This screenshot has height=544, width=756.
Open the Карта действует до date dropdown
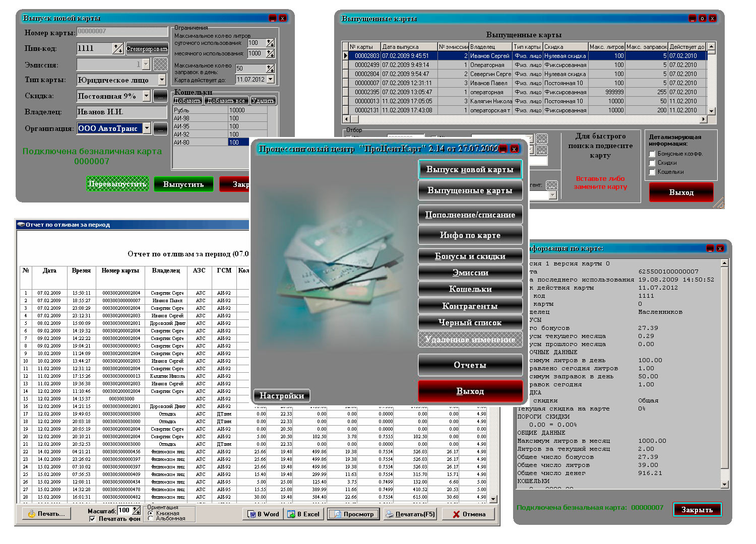271,80
